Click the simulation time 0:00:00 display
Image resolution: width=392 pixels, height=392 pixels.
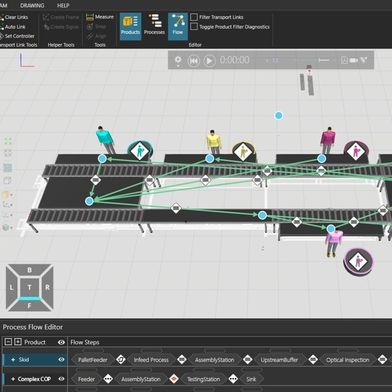[234, 60]
